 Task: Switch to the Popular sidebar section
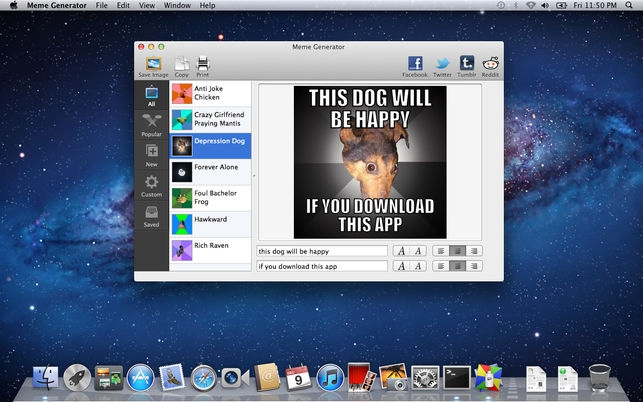[151, 125]
